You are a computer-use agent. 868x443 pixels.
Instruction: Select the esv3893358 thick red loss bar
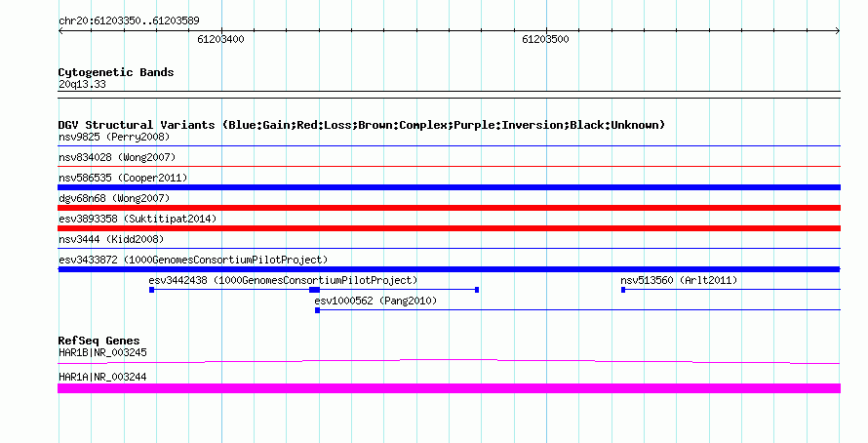(x=449, y=228)
